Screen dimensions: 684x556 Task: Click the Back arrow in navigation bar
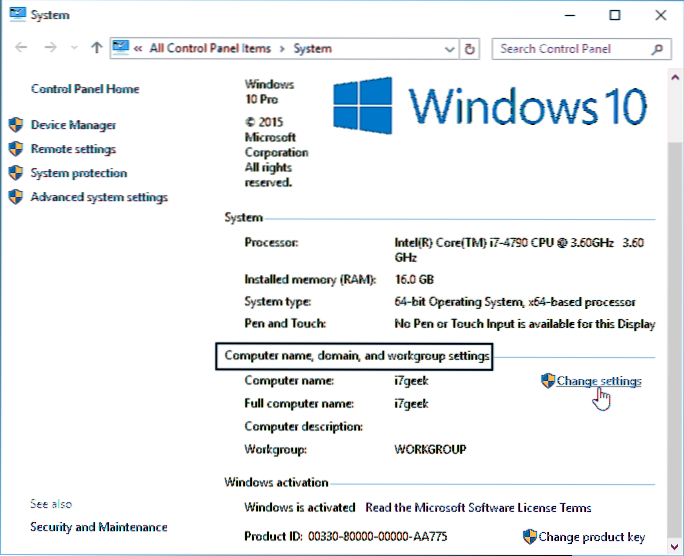pos(22,48)
